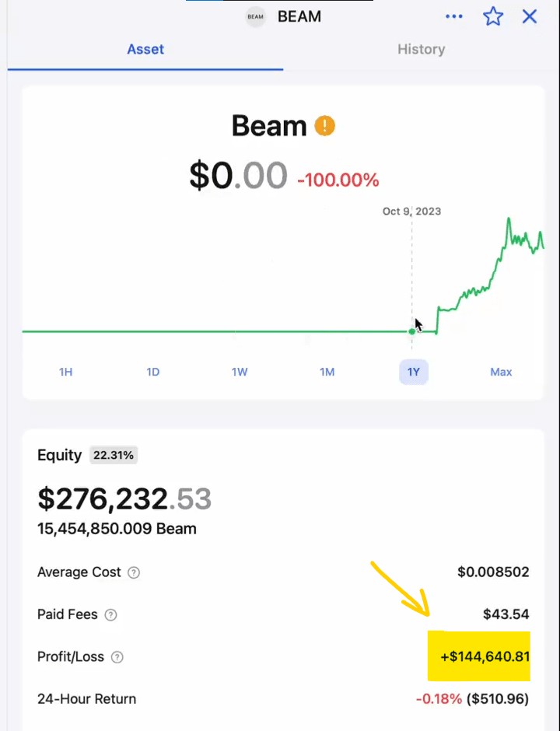Click the Oct 9, 2023 chart data point
The height and width of the screenshot is (731, 560).
click(412, 331)
